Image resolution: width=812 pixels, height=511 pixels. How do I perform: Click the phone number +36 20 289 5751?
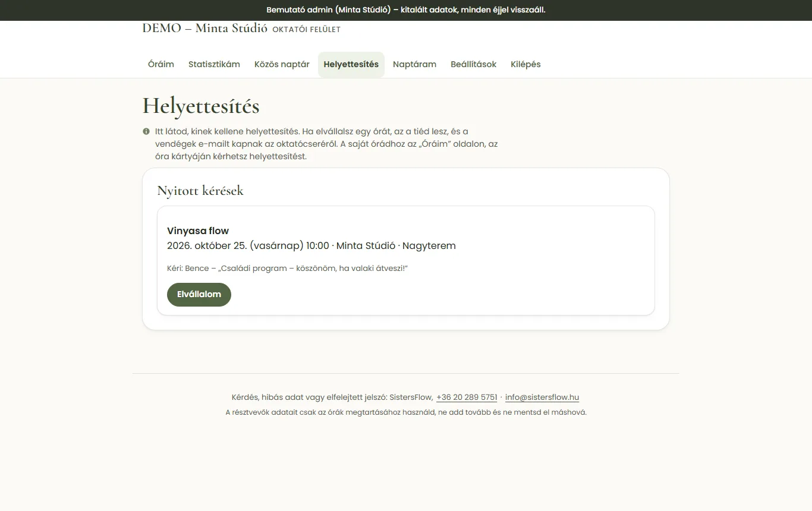point(467,398)
